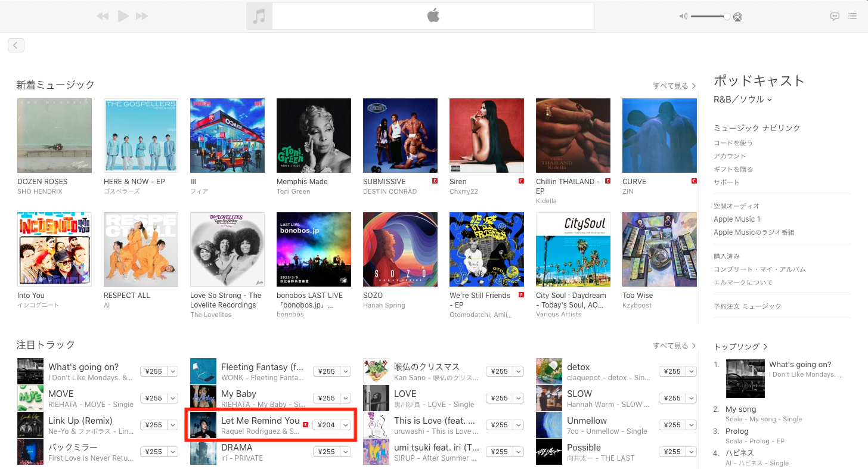The width and height of the screenshot is (868, 469).
Task: Open the コードを使う link
Action: [733, 143]
